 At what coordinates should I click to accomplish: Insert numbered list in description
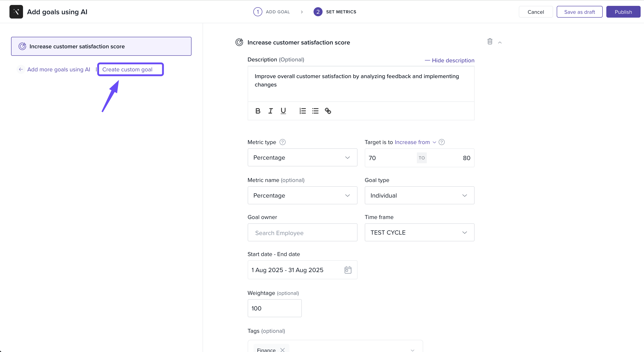tap(302, 111)
